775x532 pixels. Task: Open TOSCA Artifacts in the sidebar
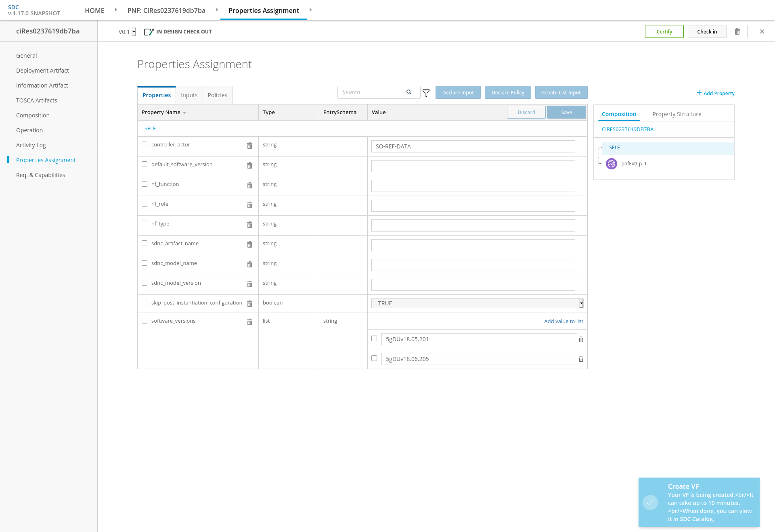click(37, 100)
